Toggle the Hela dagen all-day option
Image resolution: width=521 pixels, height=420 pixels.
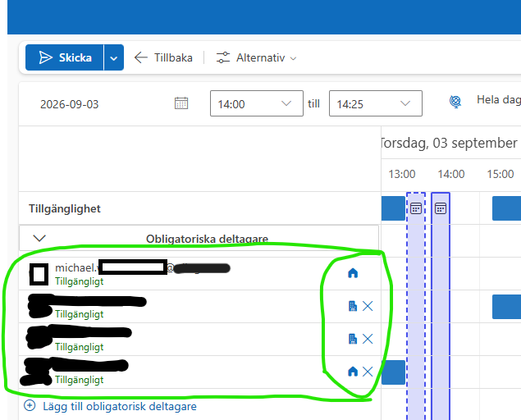pos(498,100)
